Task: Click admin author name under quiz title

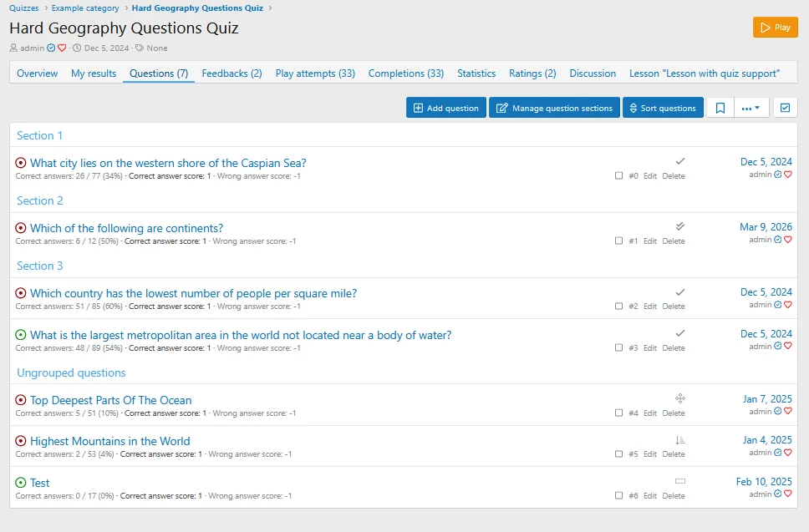Action: point(32,48)
